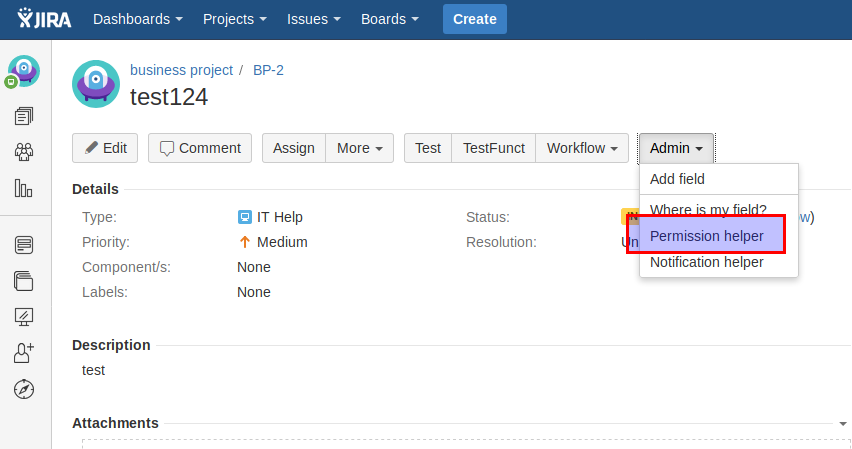
Task: Click the Attachments section heading
Action: (115, 423)
